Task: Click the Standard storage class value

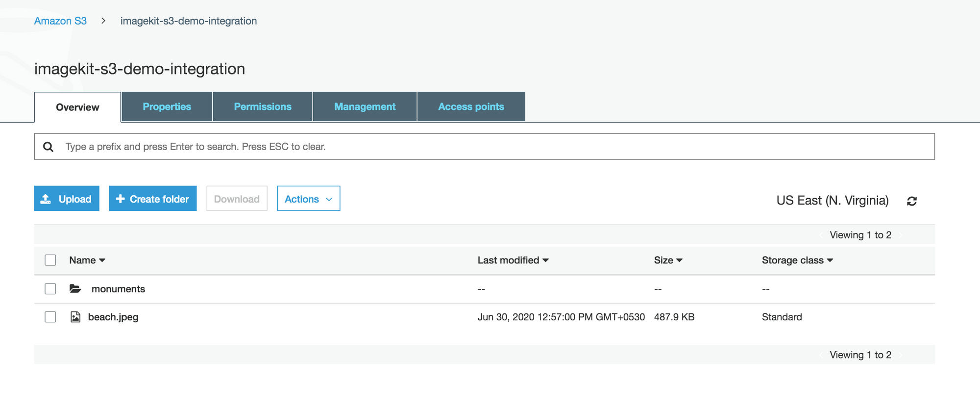Action: pos(782,317)
